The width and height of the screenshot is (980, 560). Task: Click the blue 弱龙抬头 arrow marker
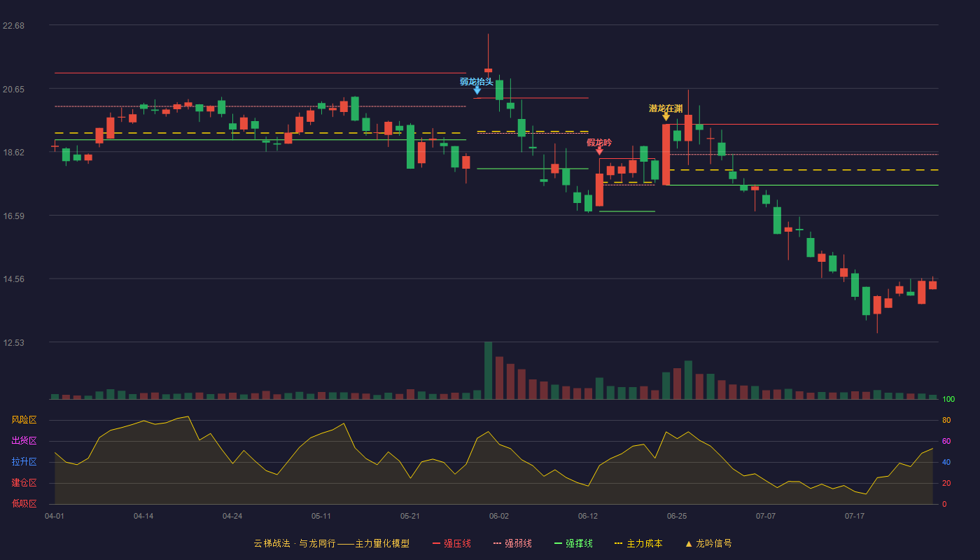click(x=477, y=91)
